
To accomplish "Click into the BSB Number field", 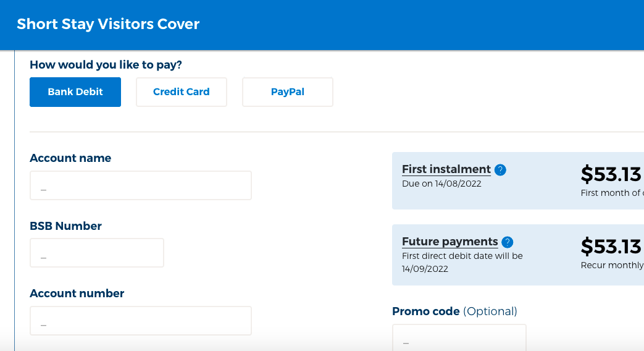I will [x=97, y=253].
